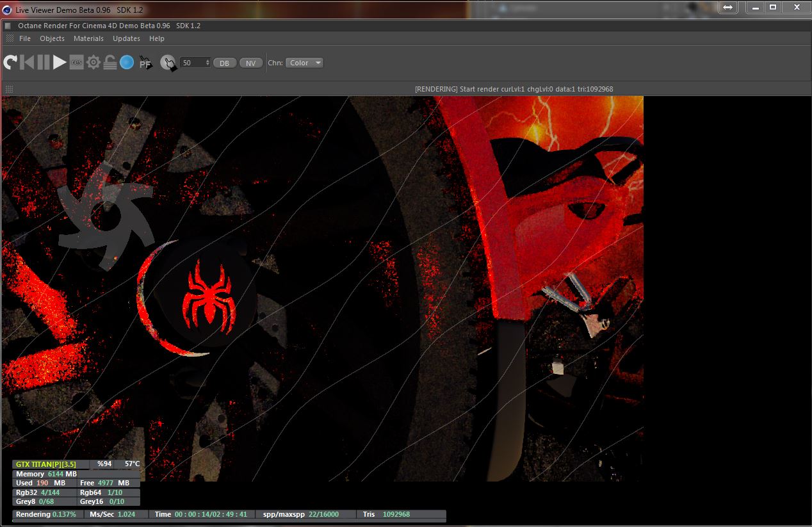812x527 pixels.
Task: Click the 'Tris 1092968' readout
Action: click(386, 514)
